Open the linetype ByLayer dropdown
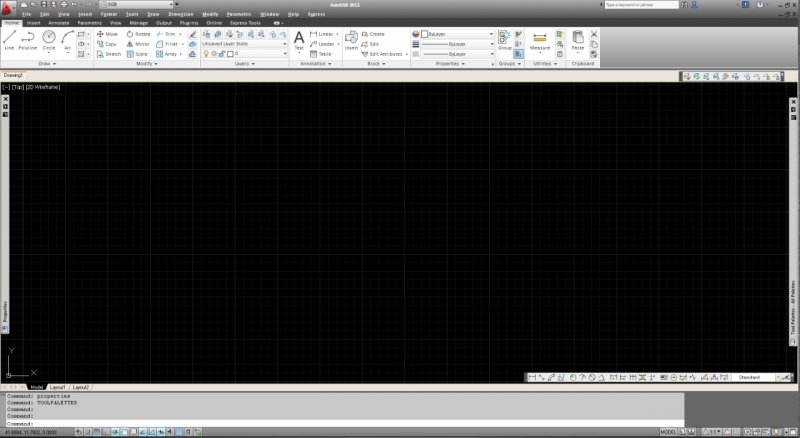Viewport: 800px width, 438px height. pyautogui.click(x=457, y=54)
